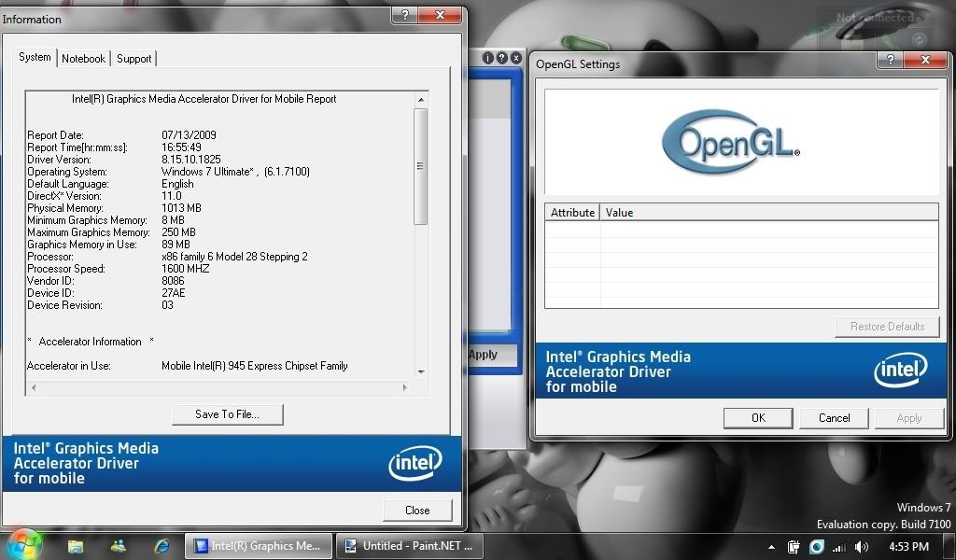Click the Physical Memory value 1013 MB
This screenshot has height=560, width=956.
coord(182,208)
